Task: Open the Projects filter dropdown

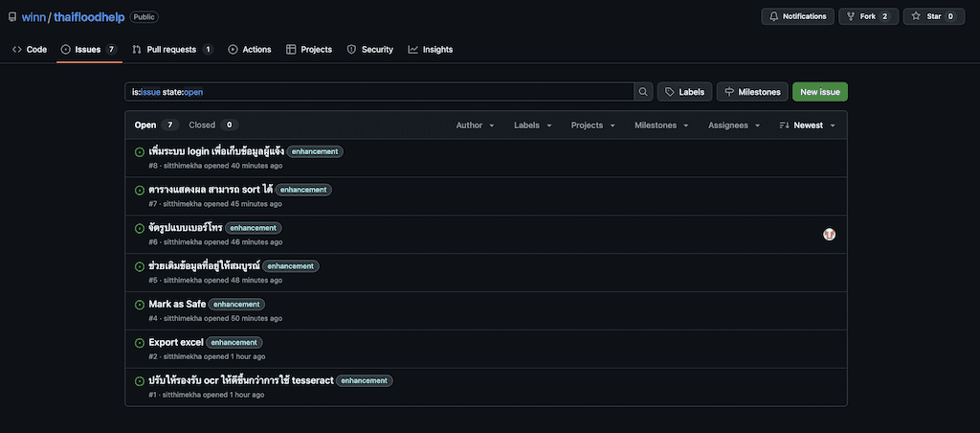Action: [x=592, y=125]
